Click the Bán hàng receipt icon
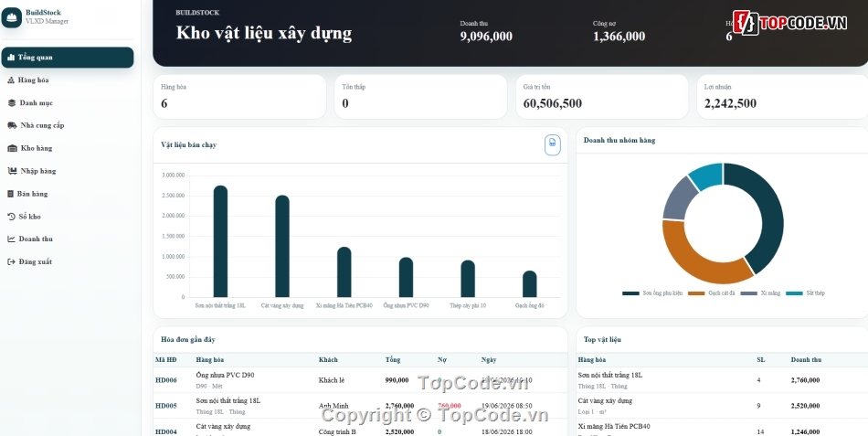Screen dimensions: 868x436 [x=11, y=194]
